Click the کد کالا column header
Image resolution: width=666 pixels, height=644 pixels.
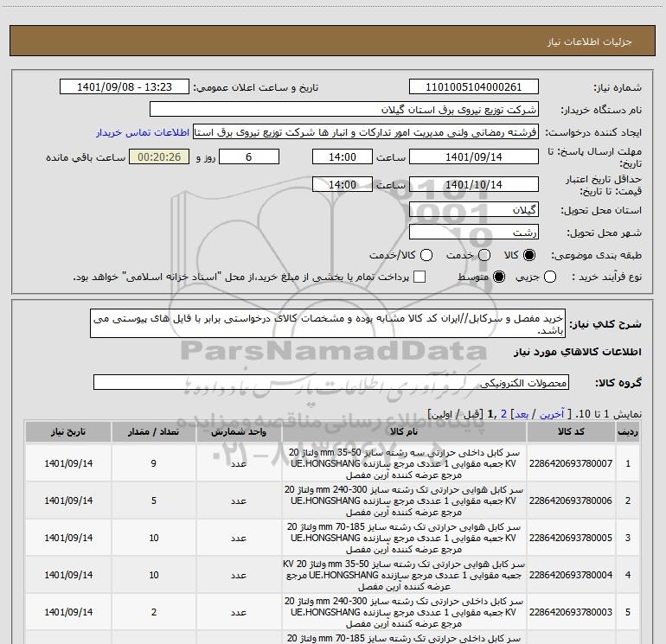pos(571,431)
